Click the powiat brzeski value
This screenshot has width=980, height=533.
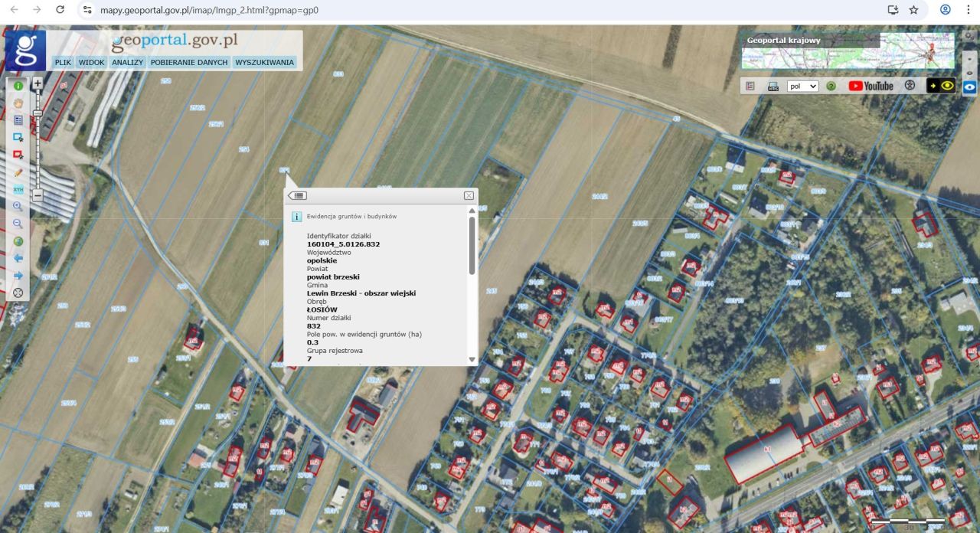click(333, 277)
